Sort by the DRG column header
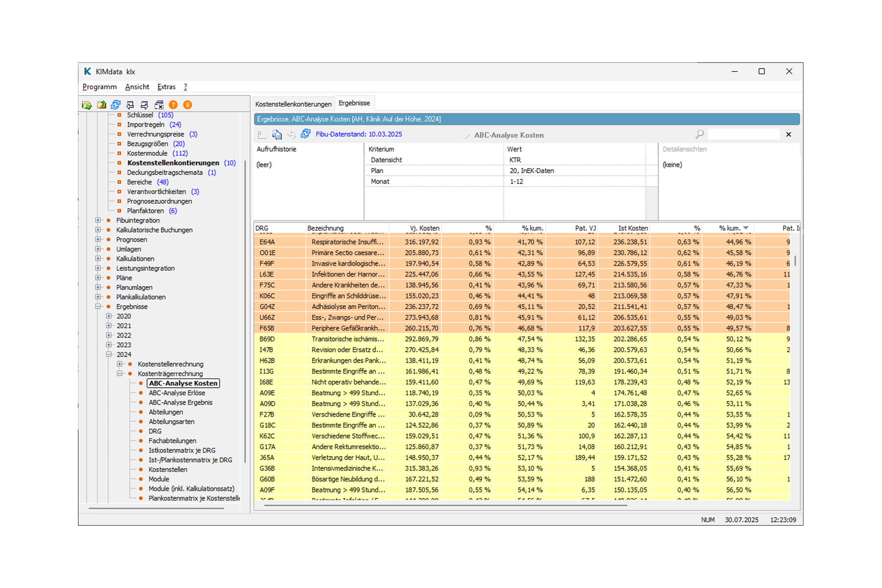The height and width of the screenshot is (588, 882). (279, 228)
